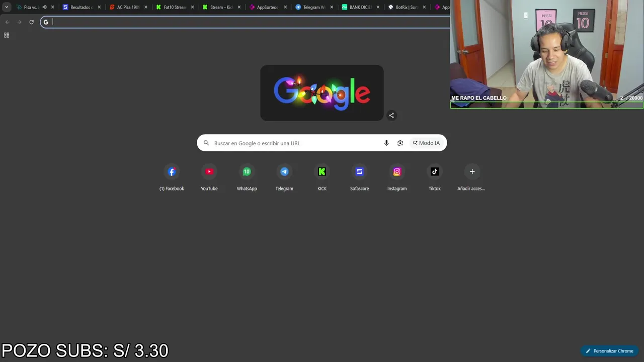Screen dimensions: 644x362
Task: Open the Tiktok shortcut
Action: coord(435,178)
